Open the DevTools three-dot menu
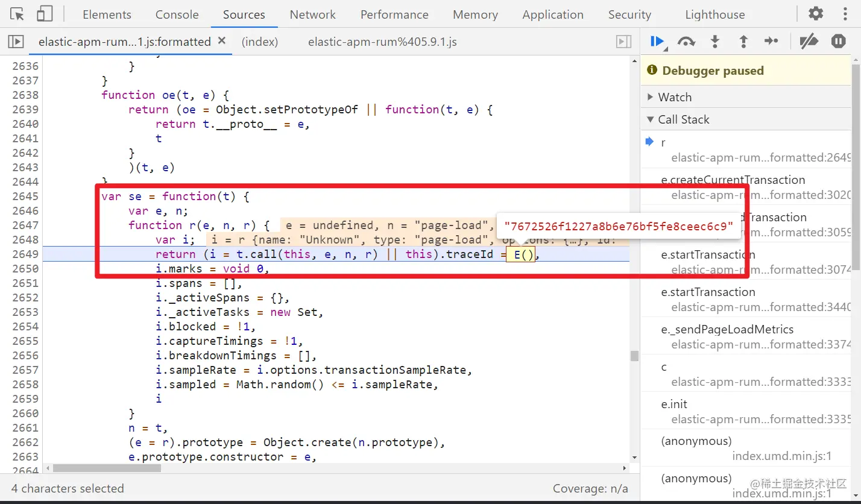 845,14
